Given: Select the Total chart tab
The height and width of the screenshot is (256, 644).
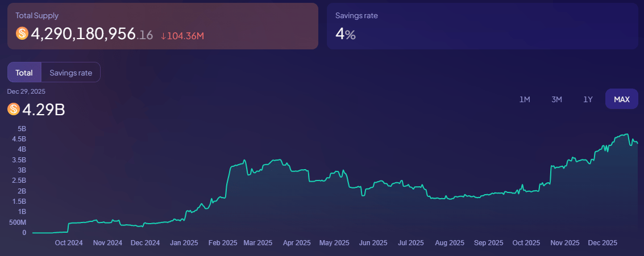Looking at the screenshot, I should pyautogui.click(x=24, y=73).
